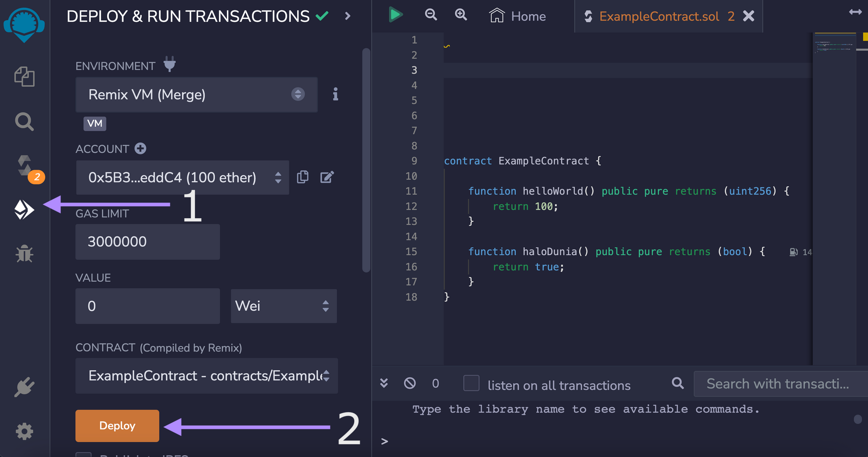Click the plus icon next to ACCOUNT

tap(140, 148)
